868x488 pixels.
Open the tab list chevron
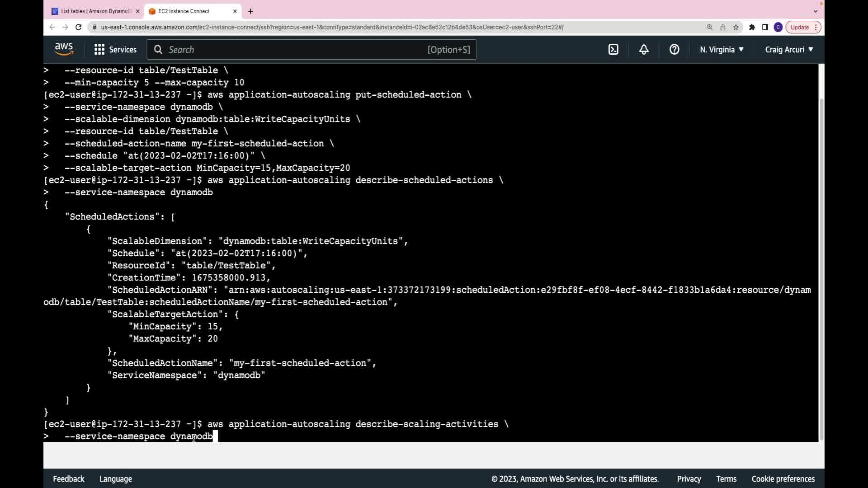pos(815,11)
